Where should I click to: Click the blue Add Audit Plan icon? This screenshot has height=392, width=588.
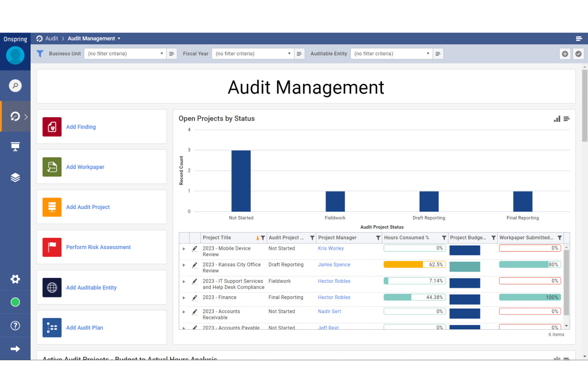coord(52,328)
